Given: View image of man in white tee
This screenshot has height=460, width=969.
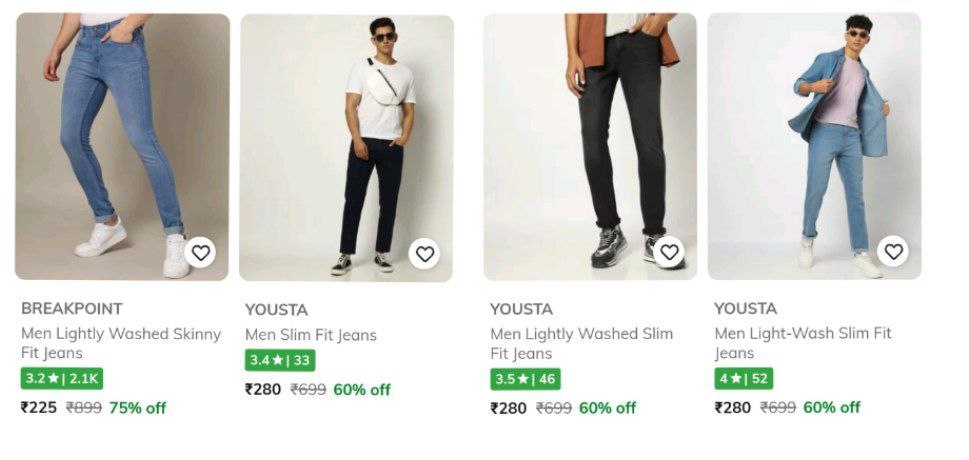Looking at the screenshot, I should [346, 140].
